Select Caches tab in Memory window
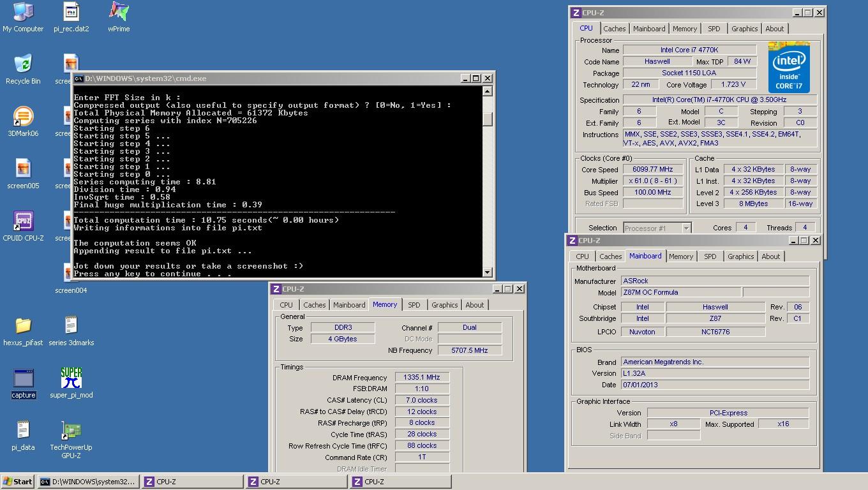 click(x=314, y=305)
